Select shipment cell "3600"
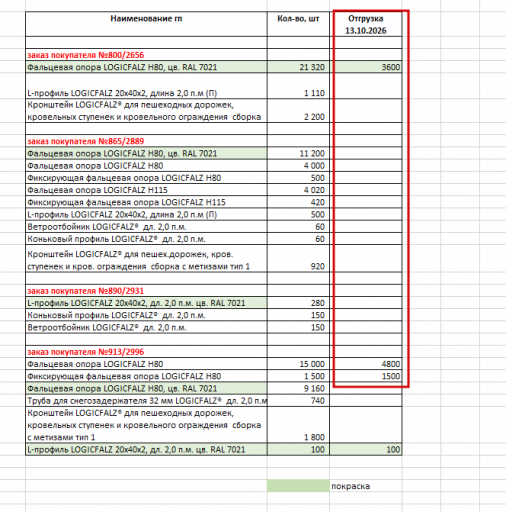 tap(366, 67)
